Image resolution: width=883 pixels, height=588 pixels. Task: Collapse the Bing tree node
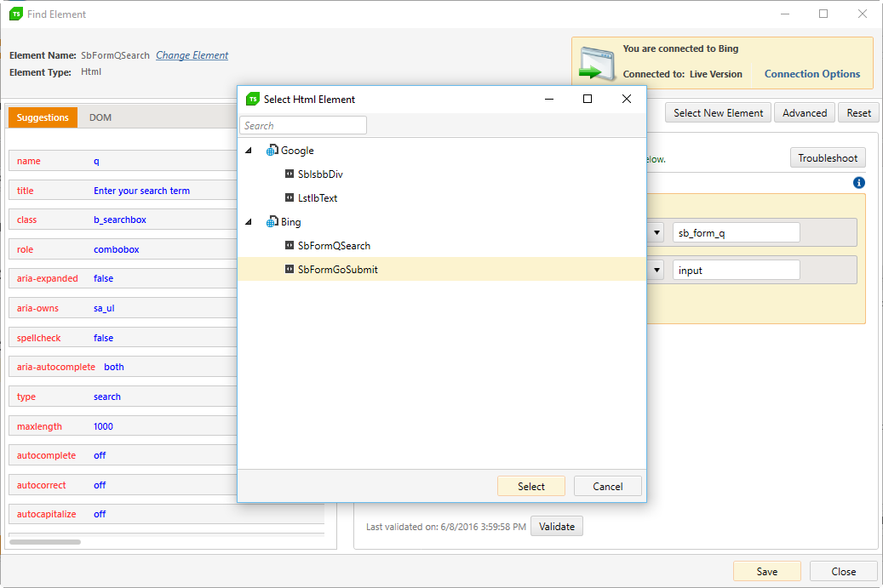pos(249,222)
